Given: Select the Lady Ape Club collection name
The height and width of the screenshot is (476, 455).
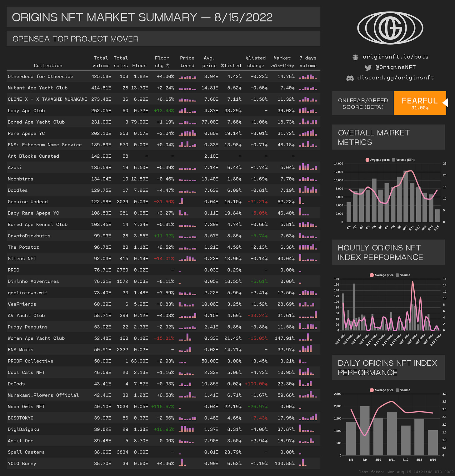Looking at the screenshot, I should (x=26, y=111).
